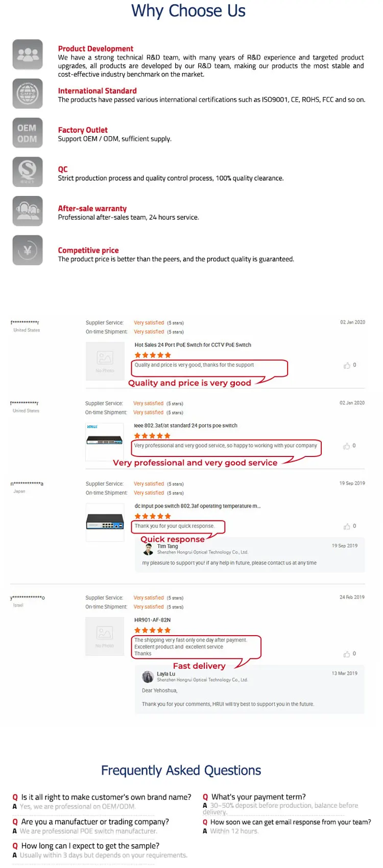Click the Competitive price yen icon
Viewport: 383px width, 868px height.
click(x=28, y=250)
